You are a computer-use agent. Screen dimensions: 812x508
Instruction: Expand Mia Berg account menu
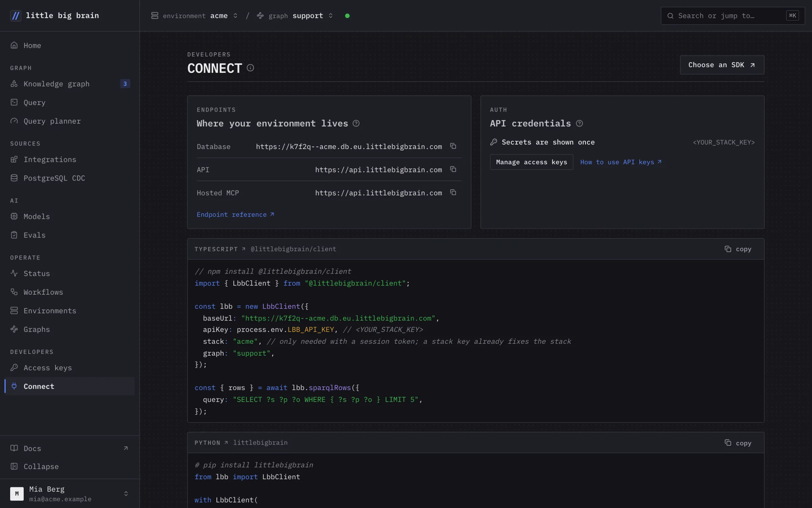coord(70,493)
